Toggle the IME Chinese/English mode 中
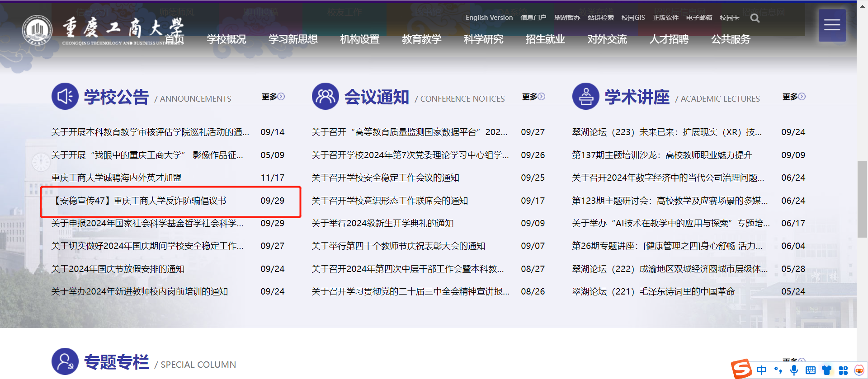 coord(761,370)
